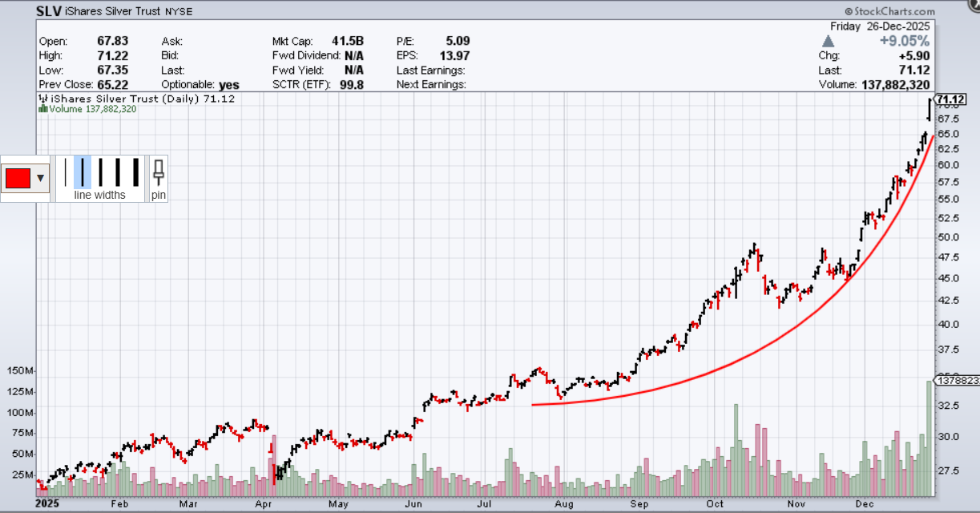
Task: Click the Aug label on the date axis
Action: click(x=564, y=504)
